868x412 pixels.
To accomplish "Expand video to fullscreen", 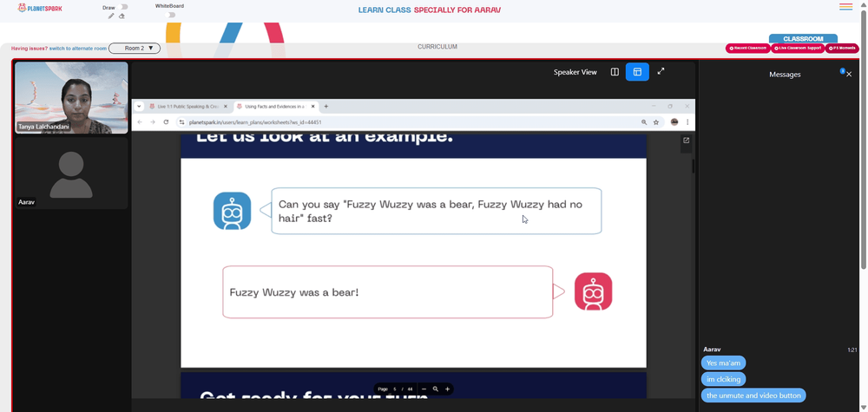I will point(661,71).
